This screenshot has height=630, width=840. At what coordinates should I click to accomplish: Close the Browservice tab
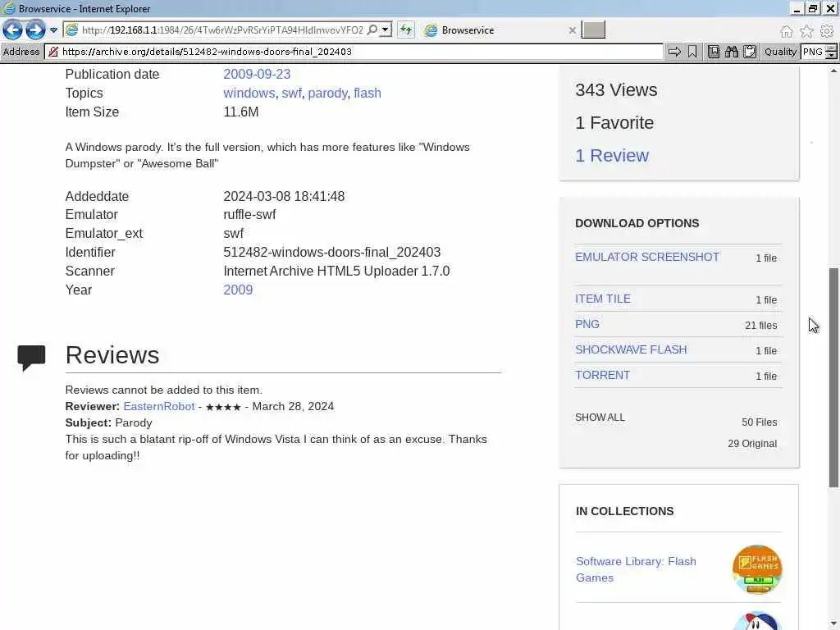(572, 30)
